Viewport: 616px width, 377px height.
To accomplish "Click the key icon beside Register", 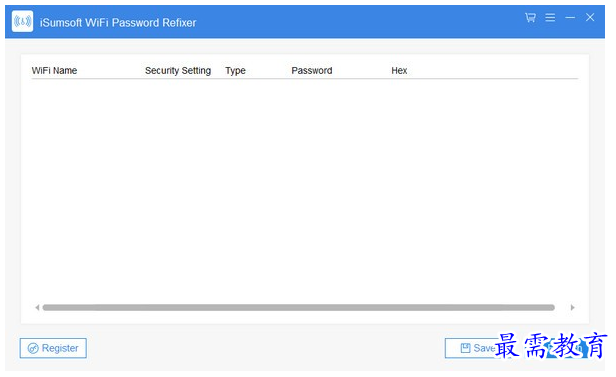I will coord(33,348).
